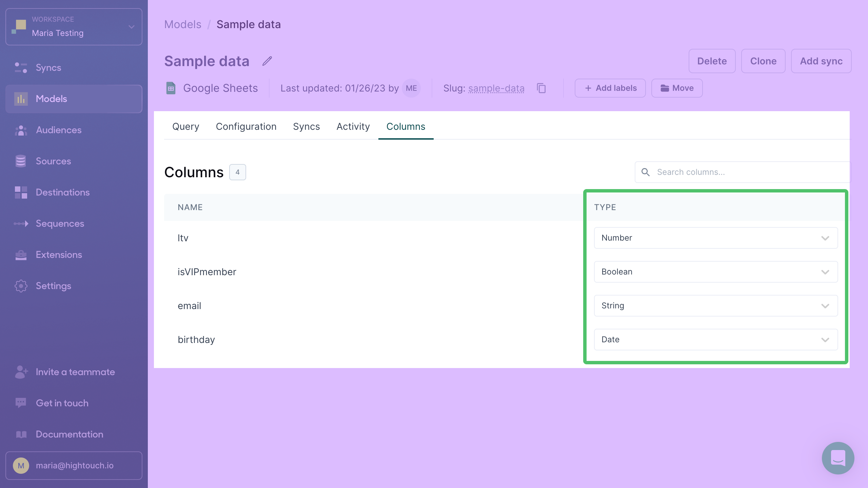Click the Sequences icon in sidebar
The height and width of the screenshot is (488, 868).
tap(21, 223)
